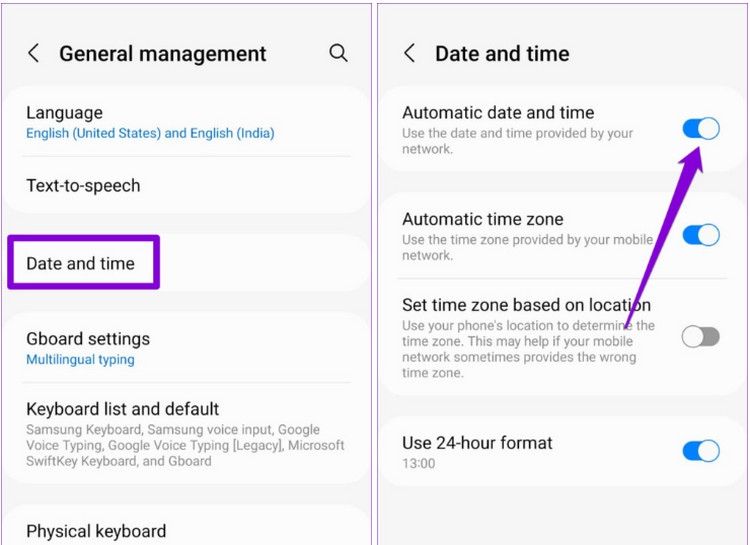Tap the General management title
Viewport: 750px width, 545px height.
coord(163,54)
